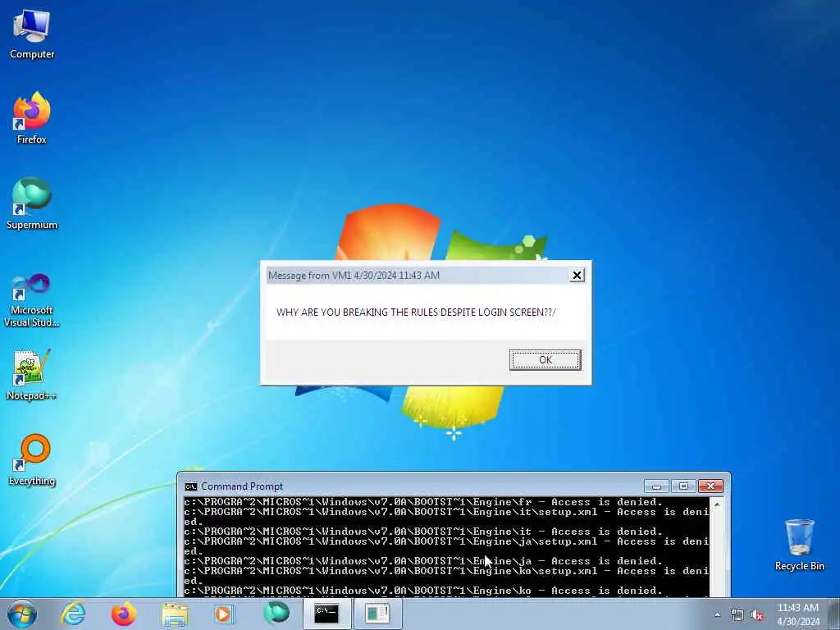This screenshot has height=630, width=840.
Task: Click the Command Prompt title bar text
Action: tap(242, 486)
